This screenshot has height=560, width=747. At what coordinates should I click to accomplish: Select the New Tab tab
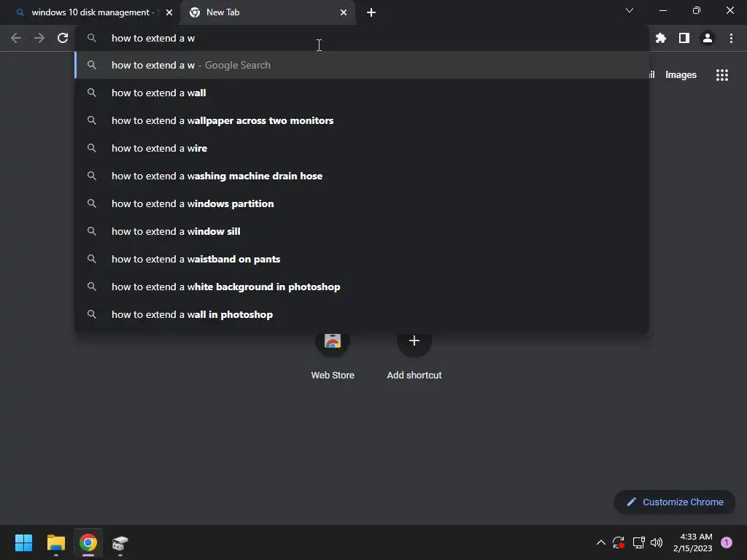click(x=267, y=12)
